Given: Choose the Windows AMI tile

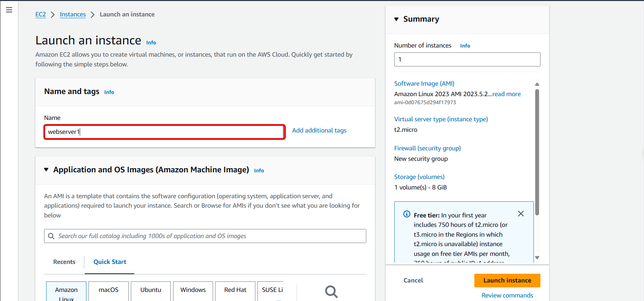Looking at the screenshot, I should tap(193, 290).
